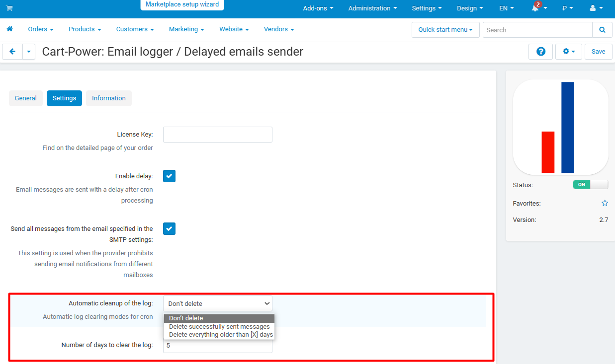Image resolution: width=615 pixels, height=364 pixels.
Task: Click the back arrow button
Action: click(x=12, y=52)
